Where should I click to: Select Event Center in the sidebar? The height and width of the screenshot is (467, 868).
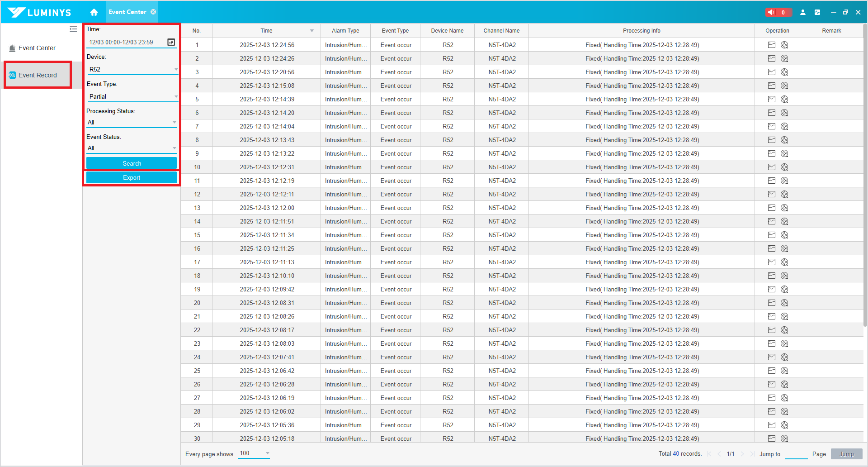click(37, 48)
